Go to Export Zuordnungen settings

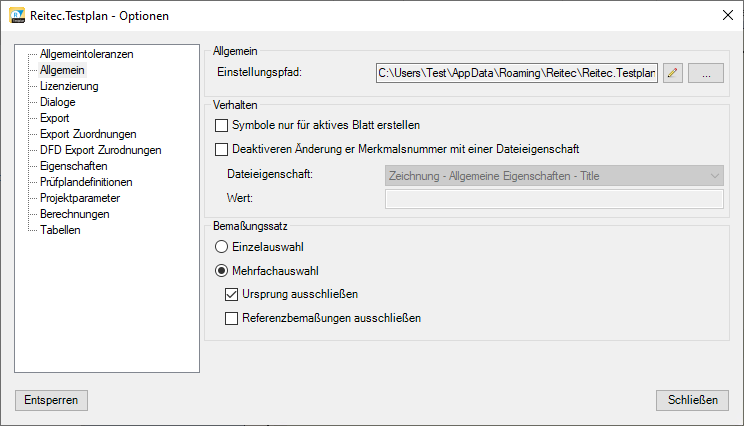pos(88,134)
